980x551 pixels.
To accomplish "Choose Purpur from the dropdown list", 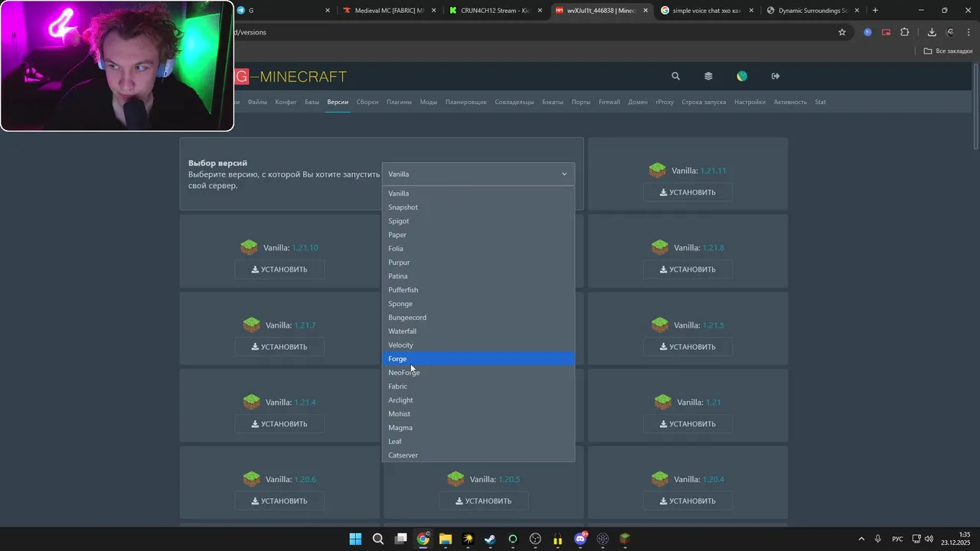I will click(x=478, y=262).
